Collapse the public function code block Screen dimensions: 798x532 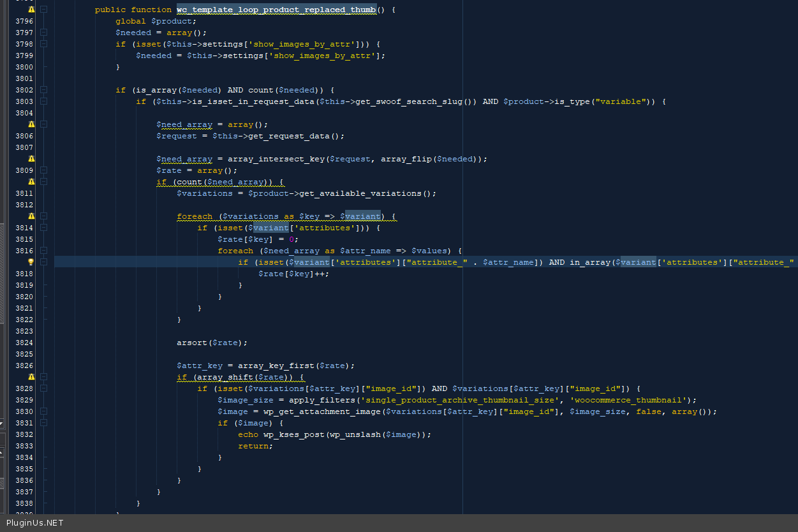tap(43, 10)
